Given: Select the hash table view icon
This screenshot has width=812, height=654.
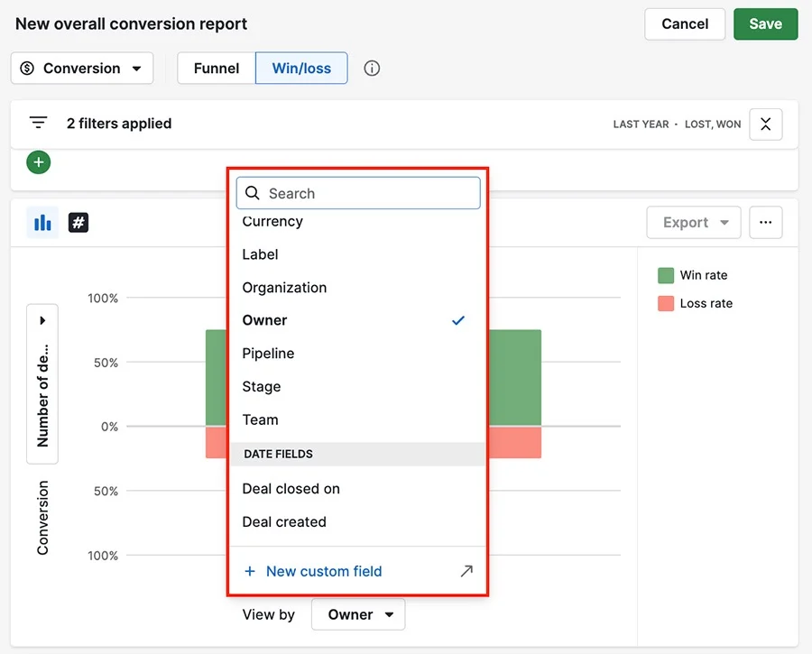Looking at the screenshot, I should coord(78,223).
